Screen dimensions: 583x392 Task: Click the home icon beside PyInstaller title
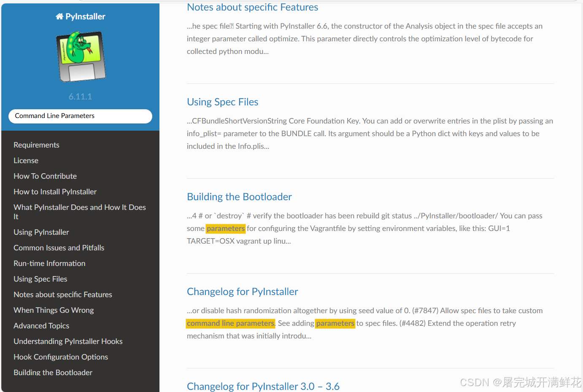[59, 16]
